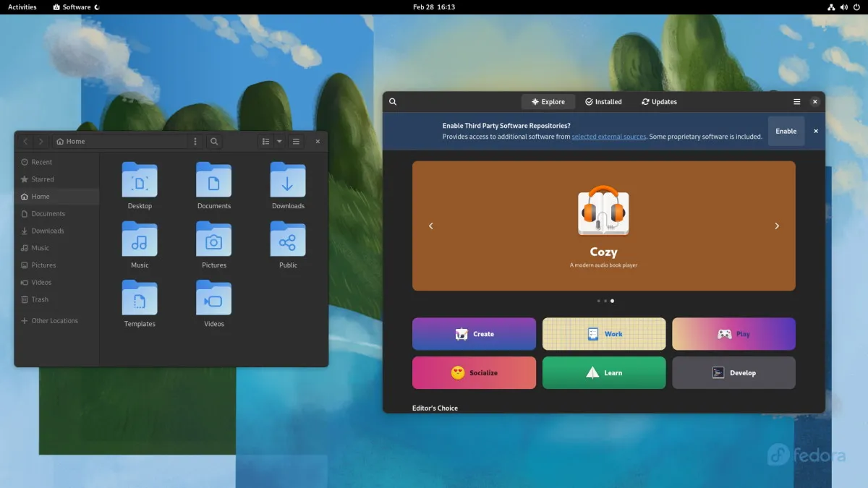Viewport: 868px width, 488px height.
Task: Click the search icon in Software window
Action: point(393,102)
